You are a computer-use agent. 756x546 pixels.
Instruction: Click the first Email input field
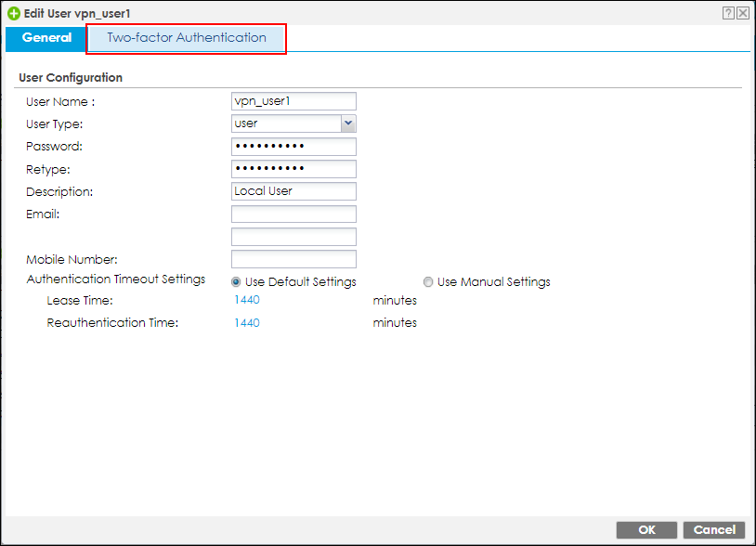click(x=293, y=214)
